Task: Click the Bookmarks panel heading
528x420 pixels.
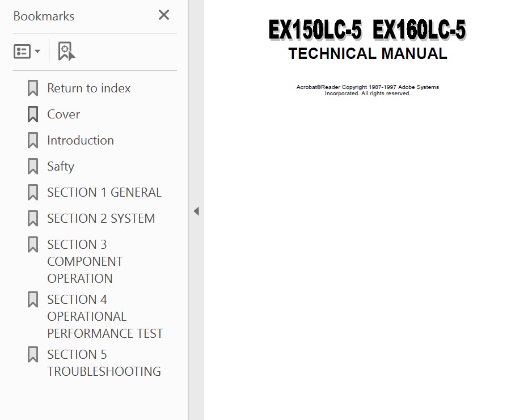Action: coord(44,16)
